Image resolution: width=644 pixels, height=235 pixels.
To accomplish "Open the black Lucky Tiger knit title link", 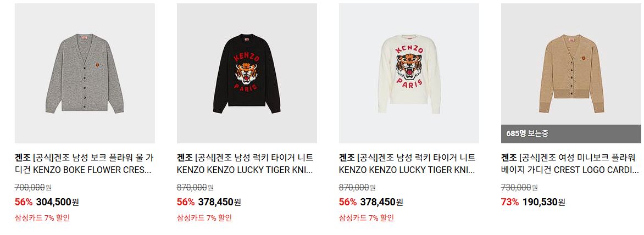I will [245, 163].
